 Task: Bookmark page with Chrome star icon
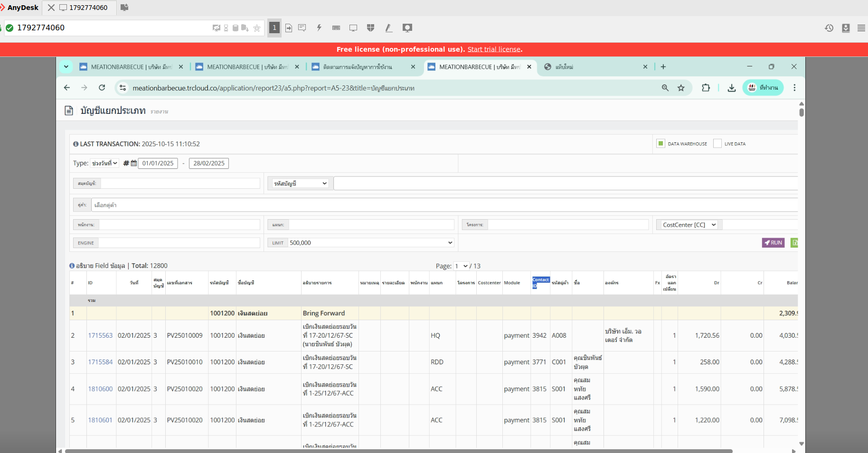pos(681,88)
